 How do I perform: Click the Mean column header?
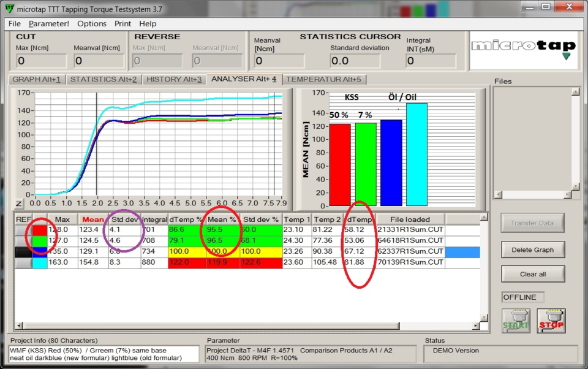coord(93,219)
